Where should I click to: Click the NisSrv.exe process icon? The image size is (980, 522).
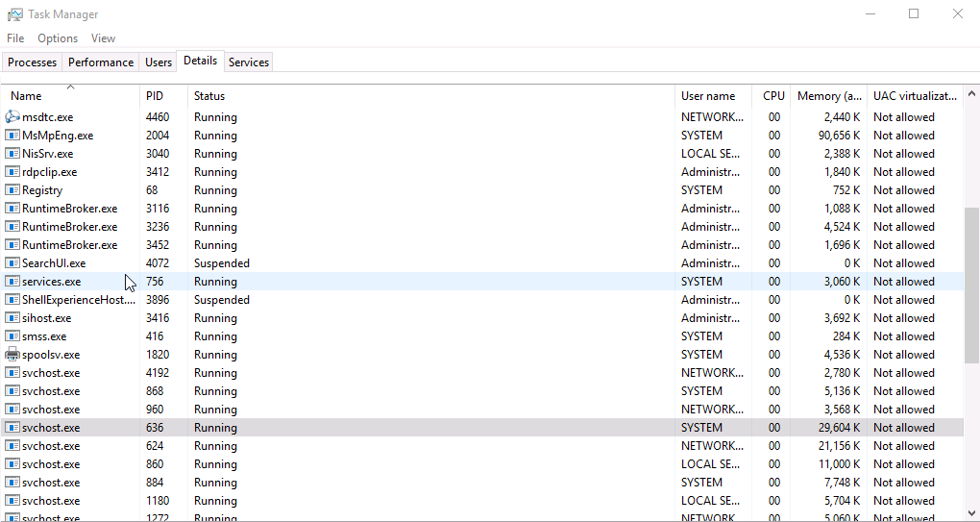pyautogui.click(x=12, y=153)
